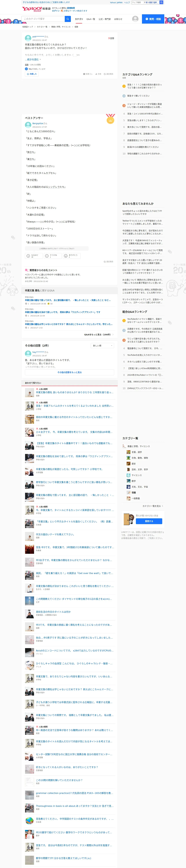This screenshot has width=186, height=868.
Task: Click the web search magnifier icon at top right
Action: (x=161, y=2)
